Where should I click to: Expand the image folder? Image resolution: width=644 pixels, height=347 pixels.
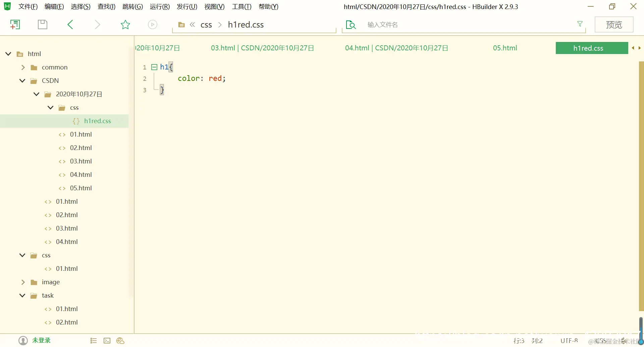point(23,282)
